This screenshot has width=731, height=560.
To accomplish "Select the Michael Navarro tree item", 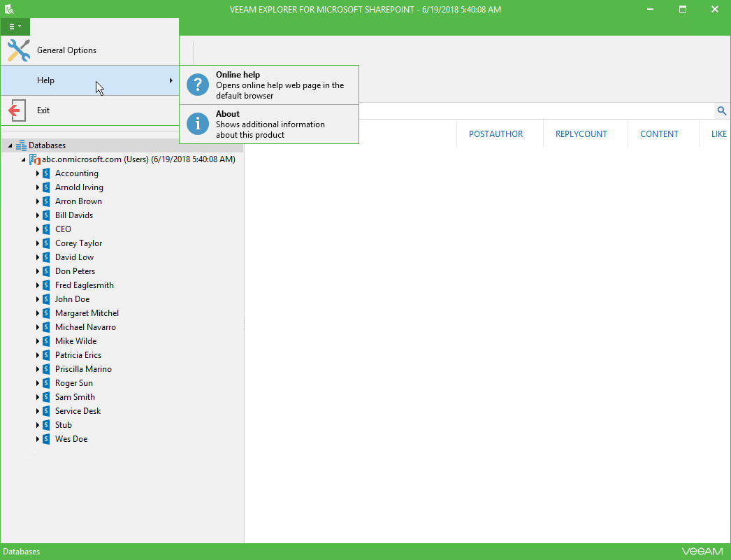I will [85, 327].
